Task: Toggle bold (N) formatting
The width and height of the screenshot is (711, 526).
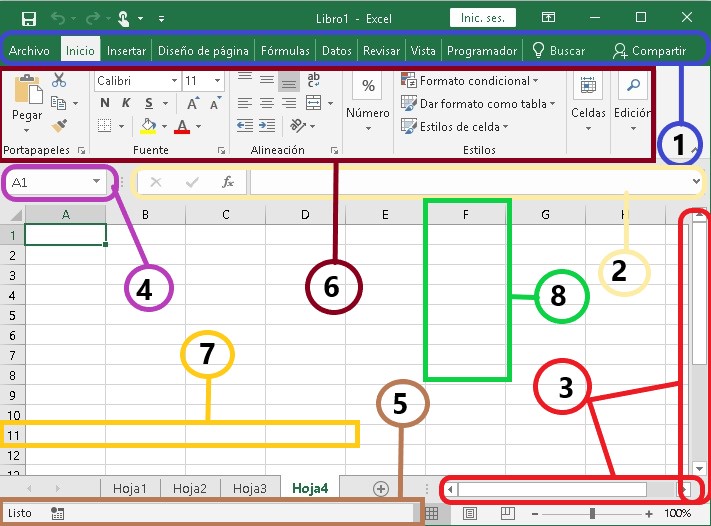Action: (x=104, y=103)
